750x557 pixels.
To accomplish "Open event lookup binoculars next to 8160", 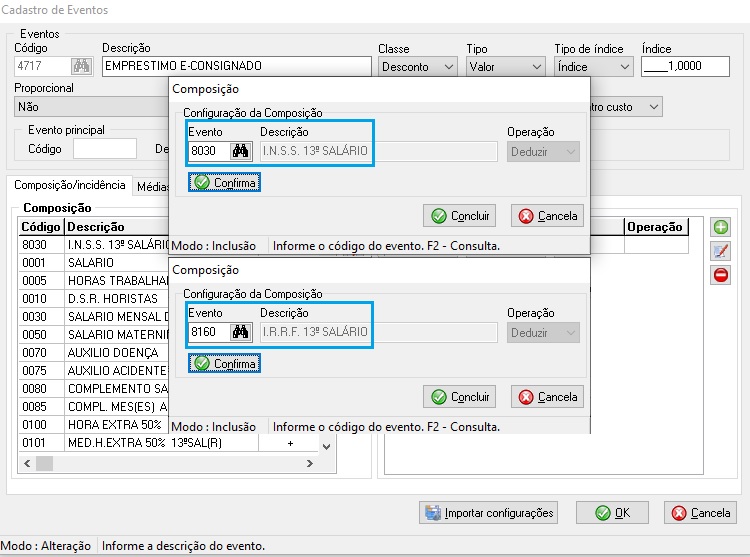I will pyautogui.click(x=240, y=332).
